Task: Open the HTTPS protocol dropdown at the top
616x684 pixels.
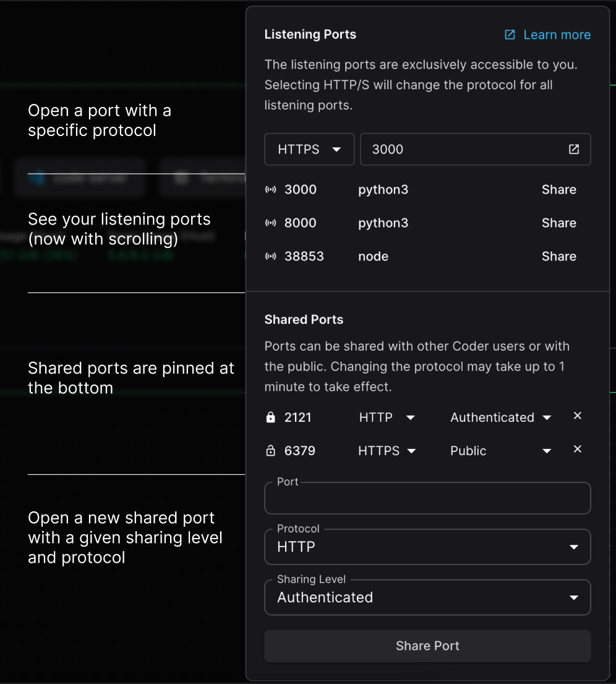Action: (309, 149)
